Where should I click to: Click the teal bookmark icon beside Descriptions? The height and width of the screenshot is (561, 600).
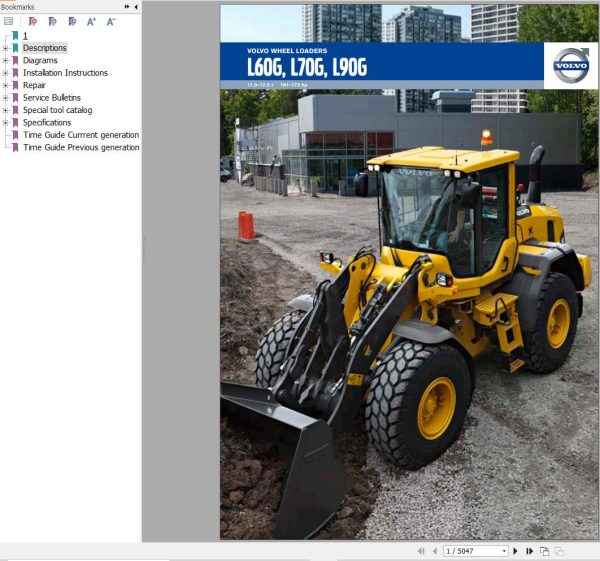coord(15,48)
